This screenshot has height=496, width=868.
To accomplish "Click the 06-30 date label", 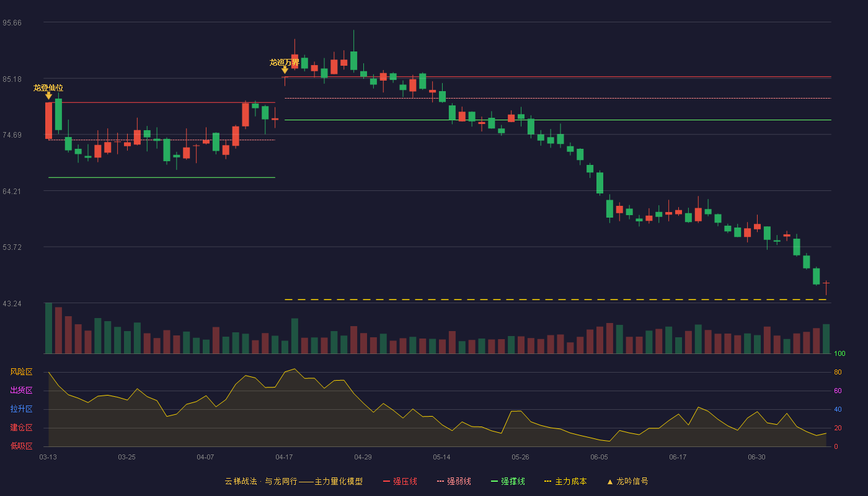I will point(756,457).
